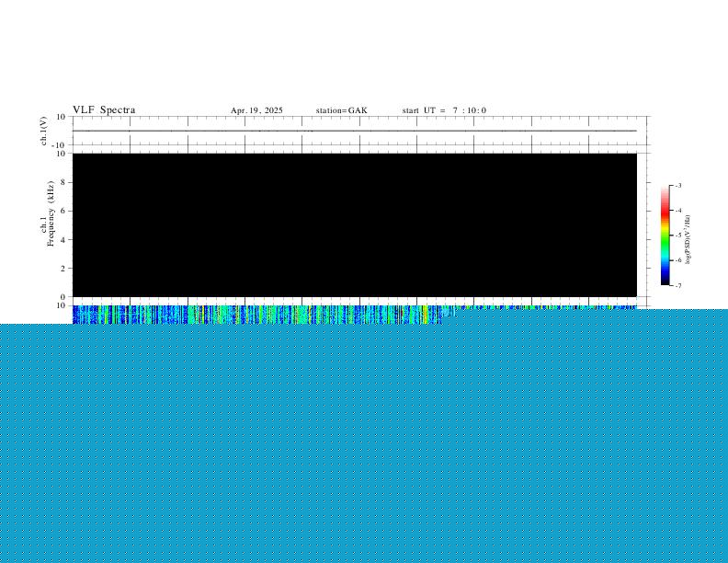
Task: Click the "ch.1(V)" axis label
Action: pyautogui.click(x=44, y=131)
